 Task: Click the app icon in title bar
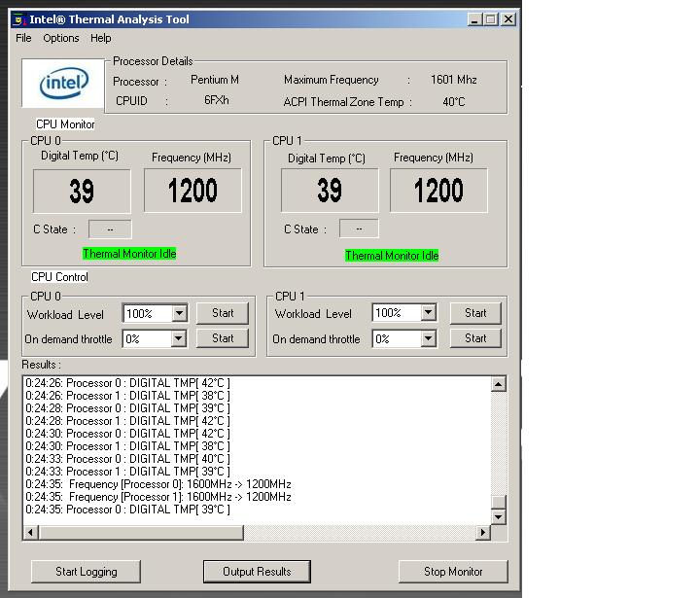pyautogui.click(x=18, y=19)
